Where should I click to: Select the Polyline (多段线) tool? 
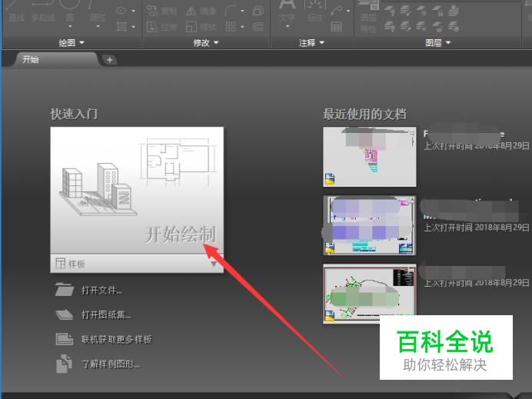(x=43, y=12)
